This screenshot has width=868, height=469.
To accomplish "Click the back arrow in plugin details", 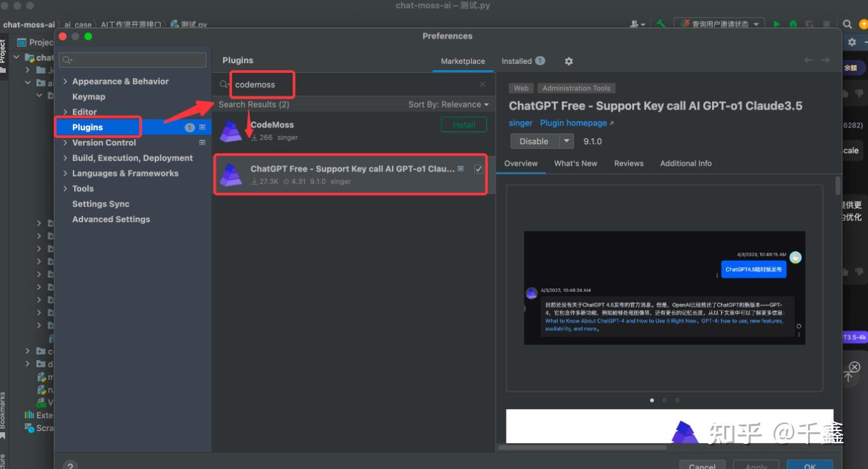I will [x=807, y=60].
